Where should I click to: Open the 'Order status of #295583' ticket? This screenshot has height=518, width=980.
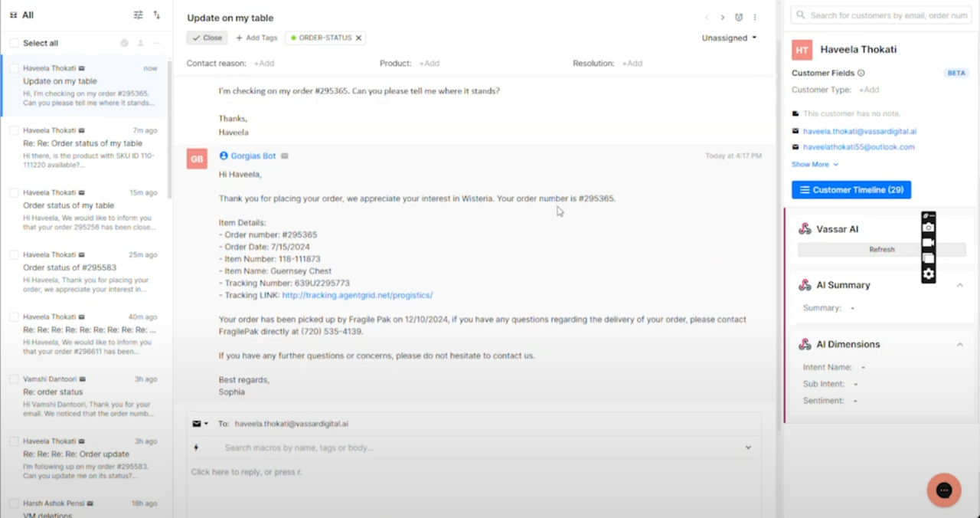[87, 271]
